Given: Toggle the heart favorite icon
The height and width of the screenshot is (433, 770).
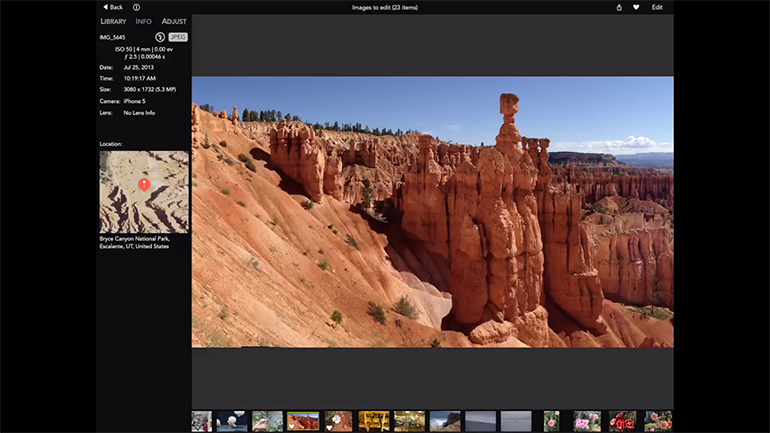Looking at the screenshot, I should pos(636,7).
